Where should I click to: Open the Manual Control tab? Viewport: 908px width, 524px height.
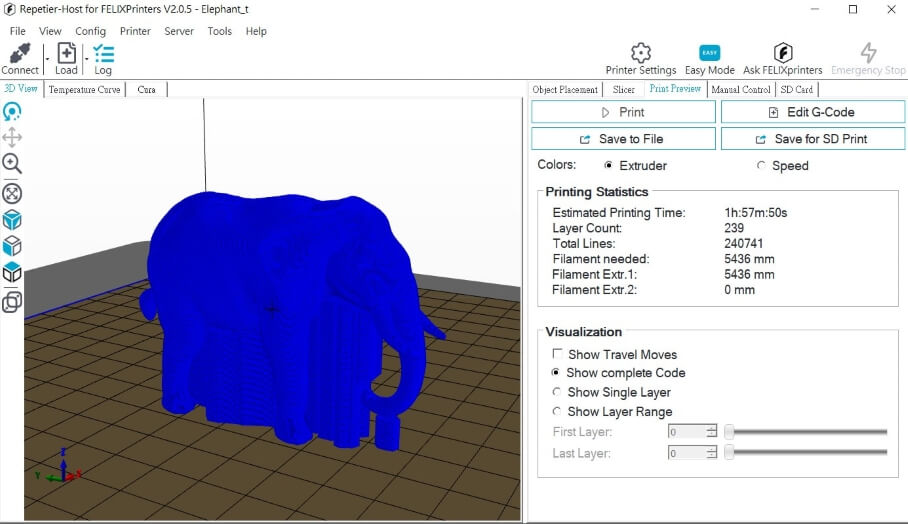741,89
